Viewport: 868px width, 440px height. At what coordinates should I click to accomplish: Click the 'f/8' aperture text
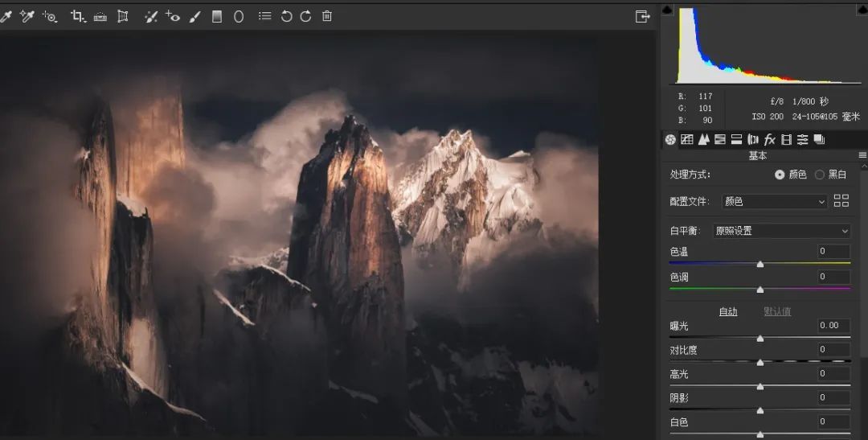[777, 101]
